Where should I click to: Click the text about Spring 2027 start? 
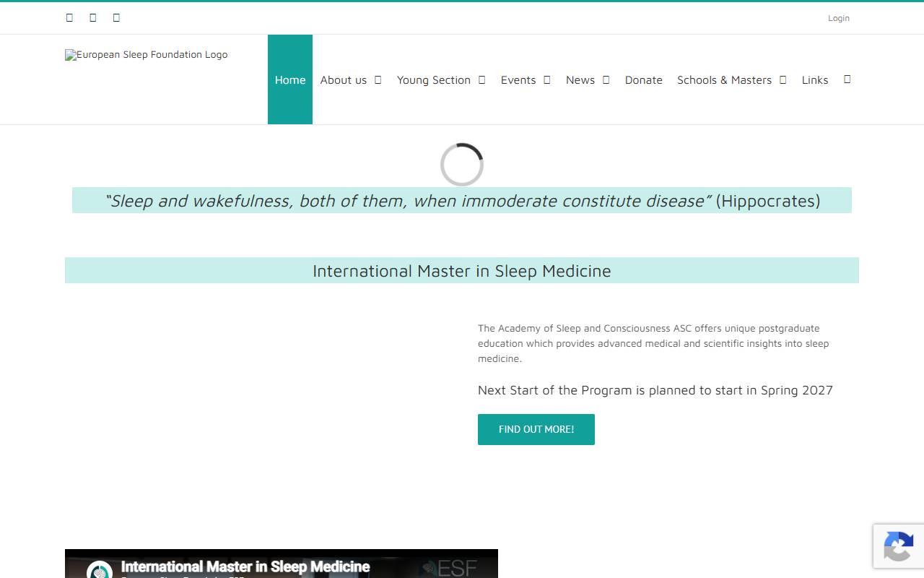coord(655,390)
